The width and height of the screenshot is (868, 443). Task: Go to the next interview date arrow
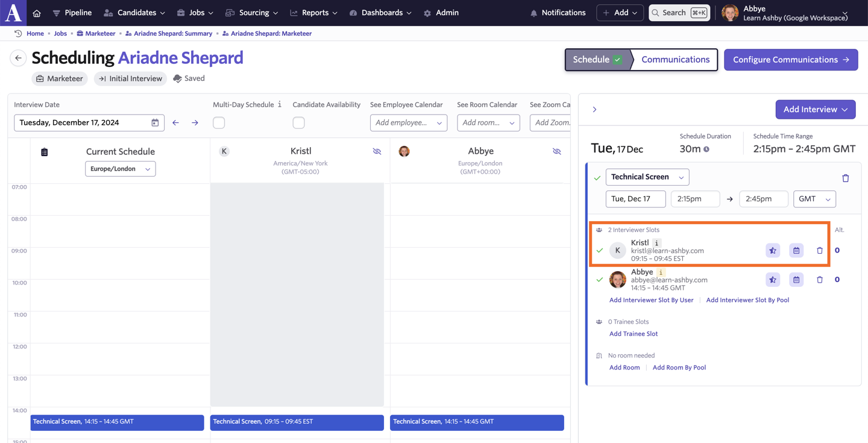point(195,123)
